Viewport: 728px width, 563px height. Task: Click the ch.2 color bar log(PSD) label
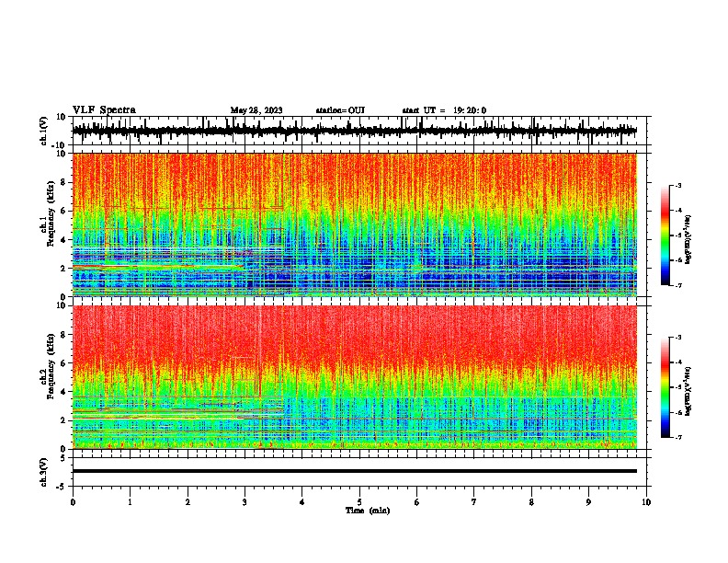pyautogui.click(x=688, y=392)
